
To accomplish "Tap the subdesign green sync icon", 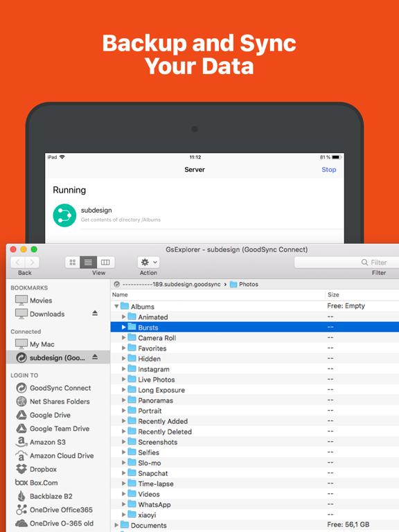I will click(64, 215).
